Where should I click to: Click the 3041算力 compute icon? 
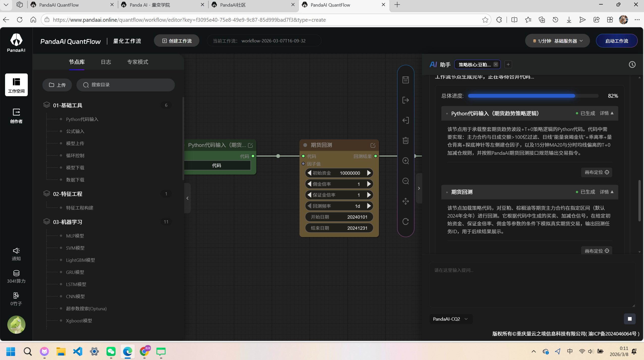click(16, 277)
